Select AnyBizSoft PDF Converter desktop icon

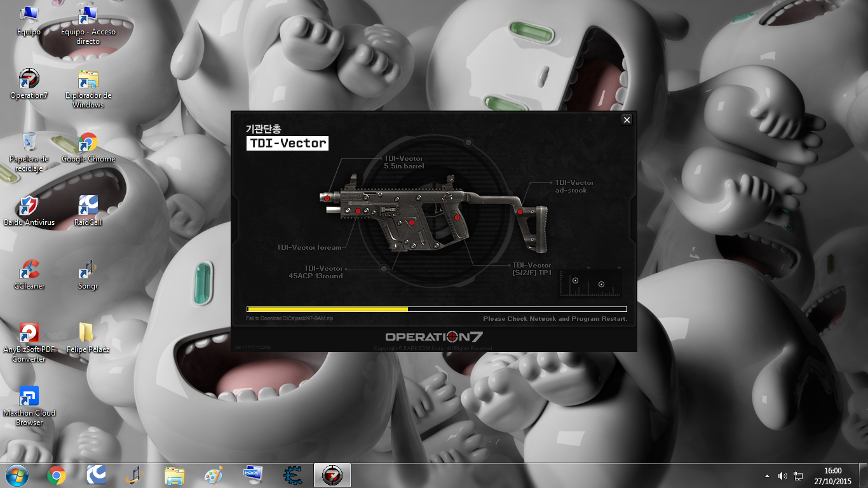29,343
